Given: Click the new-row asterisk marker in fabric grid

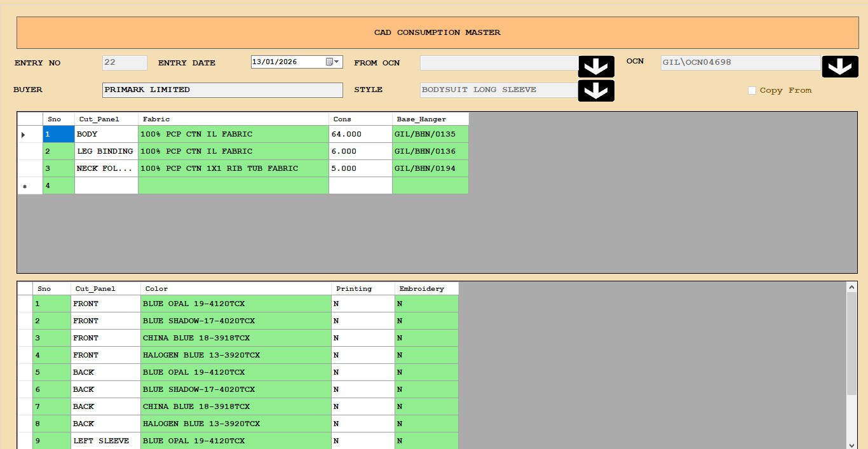Looking at the screenshot, I should (24, 186).
